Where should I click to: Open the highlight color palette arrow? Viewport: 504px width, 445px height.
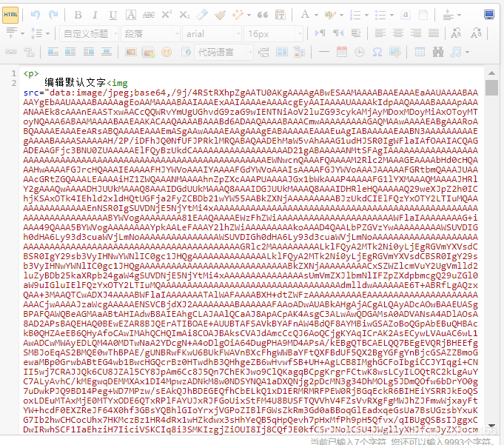click(341, 15)
